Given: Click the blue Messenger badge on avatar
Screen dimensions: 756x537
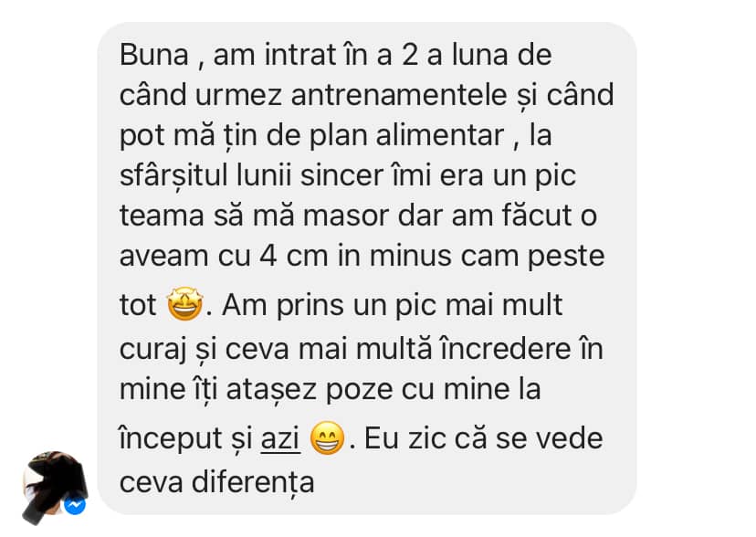Looking at the screenshot, I should (75, 505).
